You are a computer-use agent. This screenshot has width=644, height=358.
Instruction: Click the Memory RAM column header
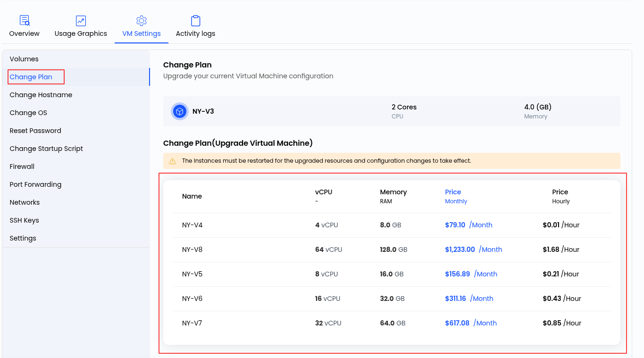[x=393, y=196]
